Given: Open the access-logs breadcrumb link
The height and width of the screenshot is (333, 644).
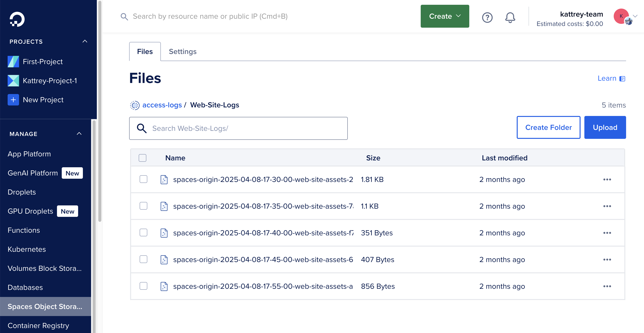Looking at the screenshot, I should point(162,105).
